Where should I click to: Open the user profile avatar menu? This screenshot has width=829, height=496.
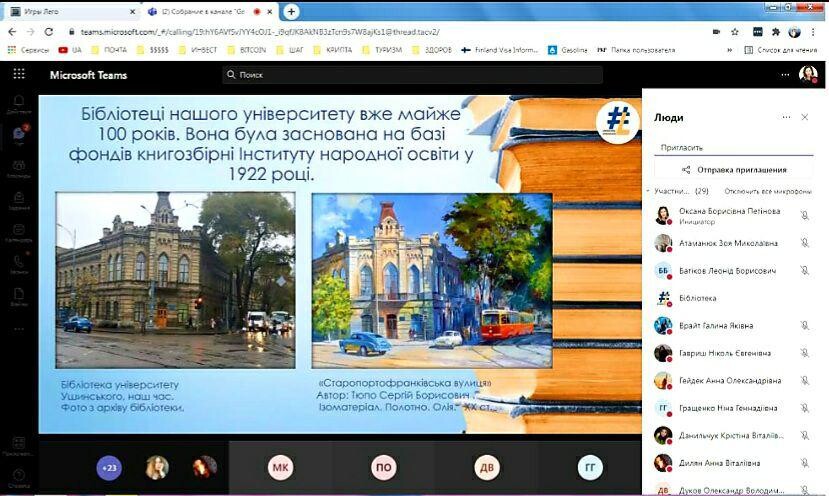808,74
